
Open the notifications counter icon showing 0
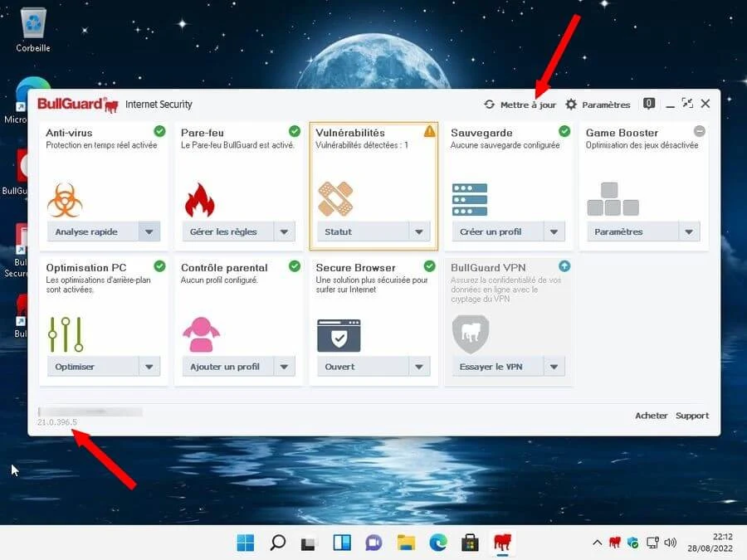(649, 104)
